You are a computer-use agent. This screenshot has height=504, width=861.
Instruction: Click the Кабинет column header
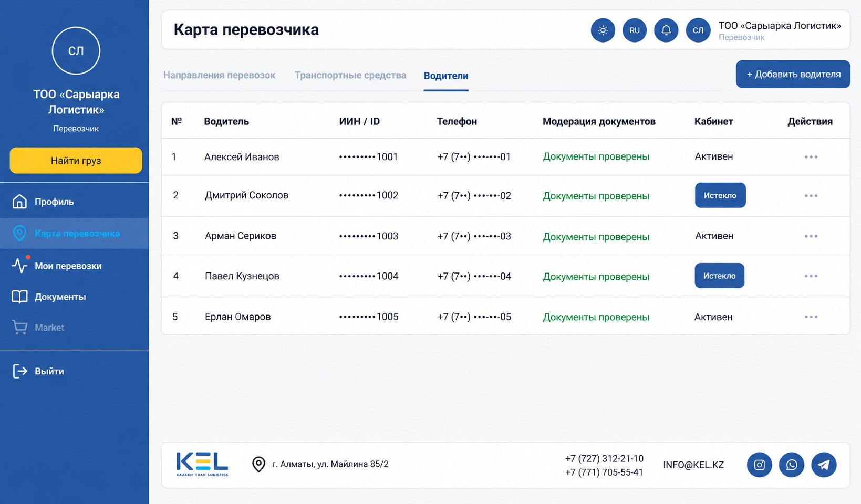(x=713, y=121)
